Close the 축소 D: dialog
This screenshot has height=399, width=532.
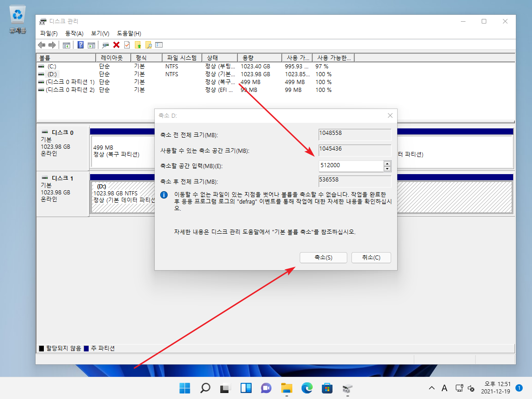click(390, 115)
